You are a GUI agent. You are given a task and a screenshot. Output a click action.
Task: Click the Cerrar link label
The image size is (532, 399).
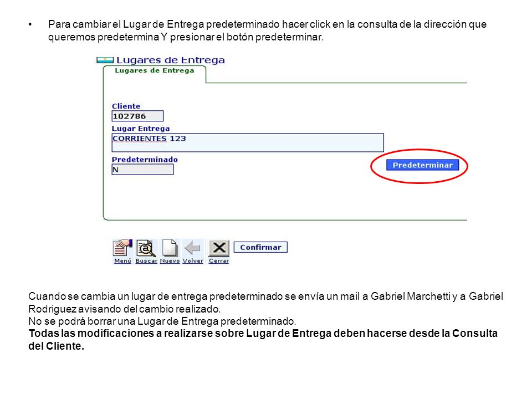click(x=219, y=261)
